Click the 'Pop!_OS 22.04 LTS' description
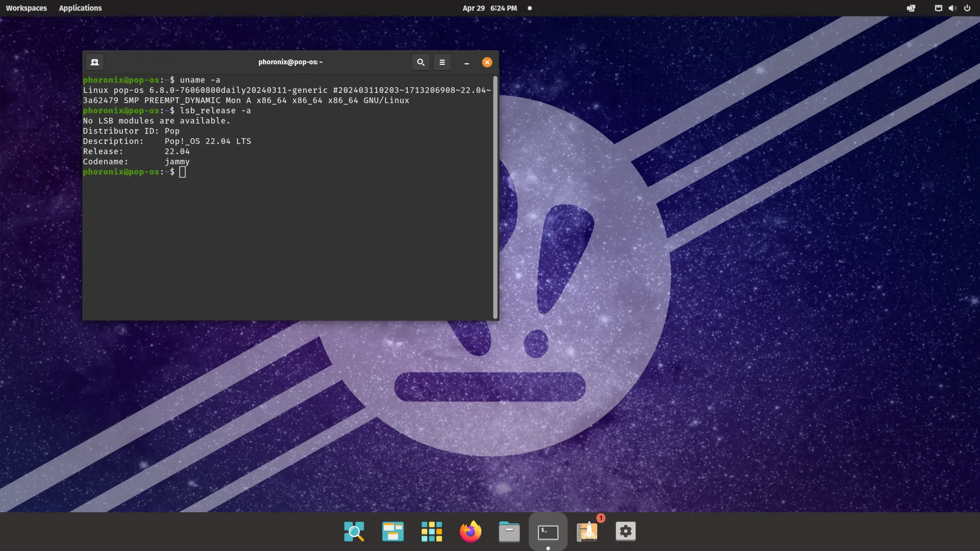The height and width of the screenshot is (551, 980). 208,141
